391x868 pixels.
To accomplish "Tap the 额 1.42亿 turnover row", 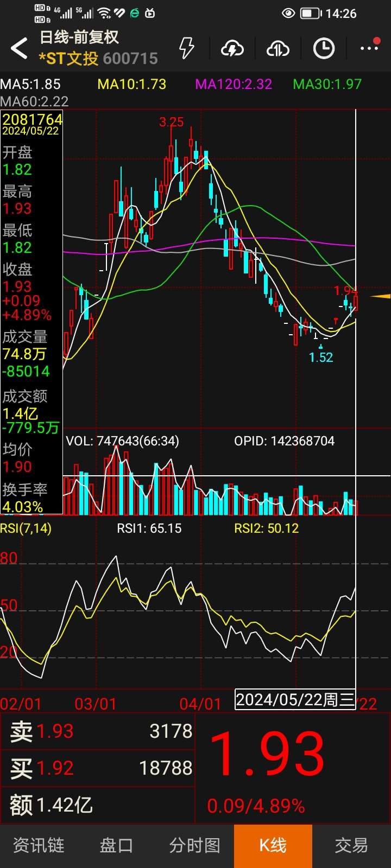I will coord(98,805).
